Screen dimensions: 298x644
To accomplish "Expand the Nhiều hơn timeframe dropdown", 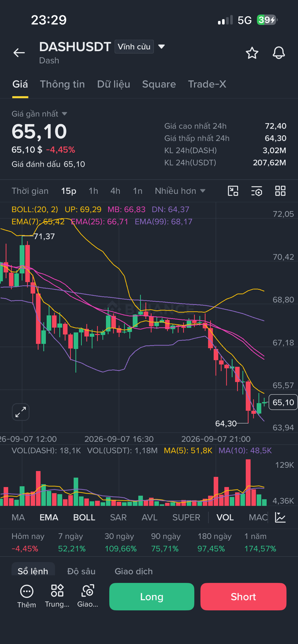I will [x=180, y=191].
